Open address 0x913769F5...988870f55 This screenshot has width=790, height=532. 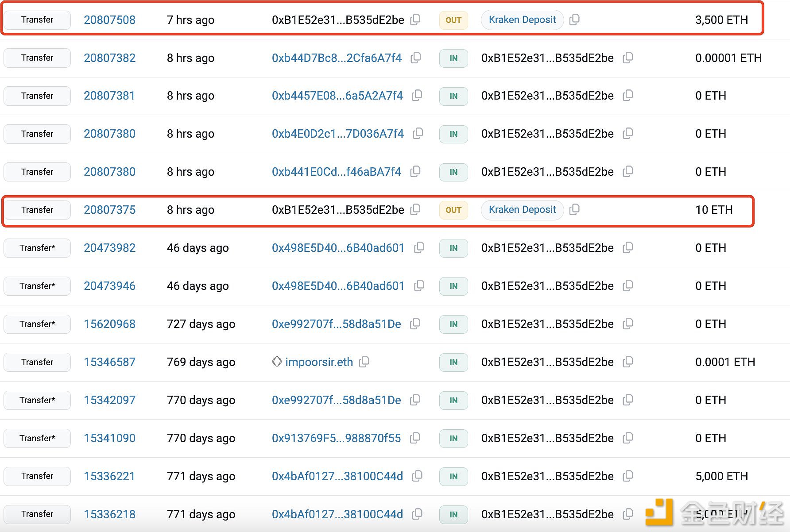[x=337, y=438]
